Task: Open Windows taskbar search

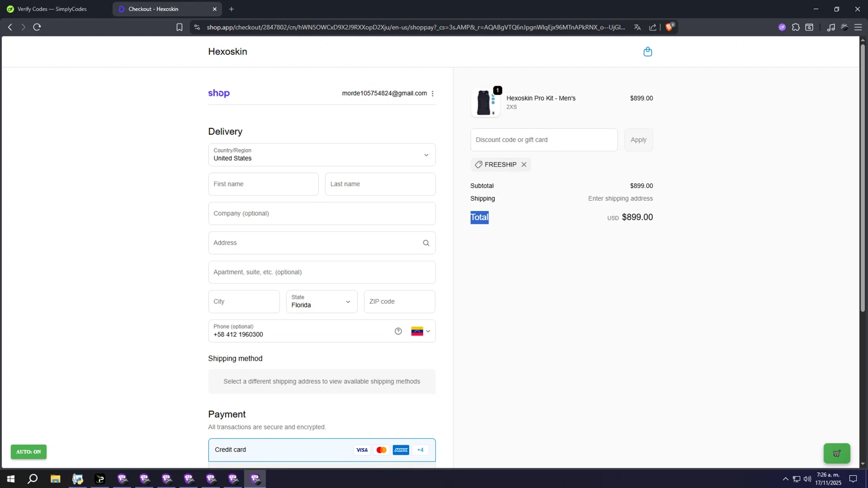Action: click(33, 479)
